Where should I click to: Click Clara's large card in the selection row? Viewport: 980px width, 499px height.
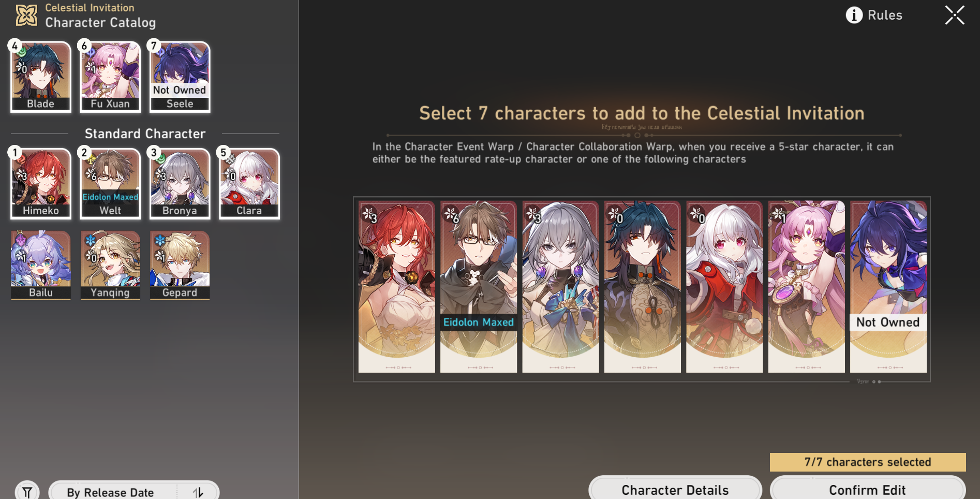coord(724,287)
